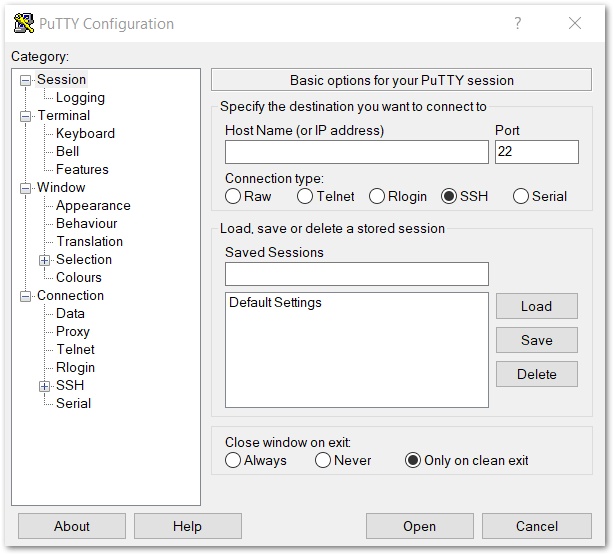Screen dimensions: 614x555
Task: Collapse the Session tree node
Action: pos(25,80)
